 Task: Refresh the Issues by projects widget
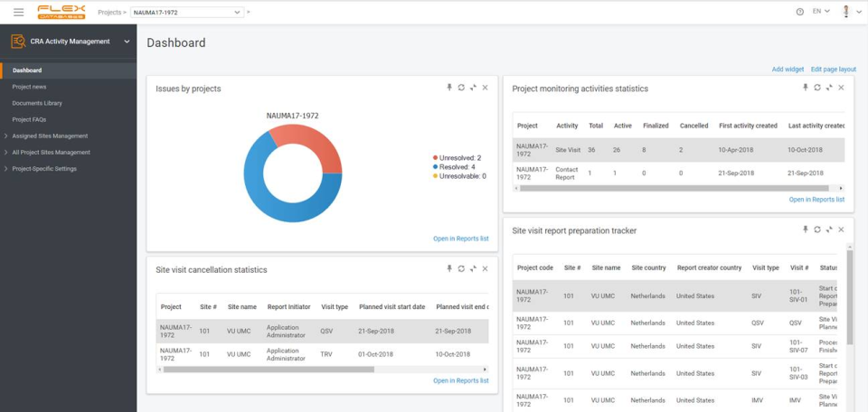pos(461,88)
